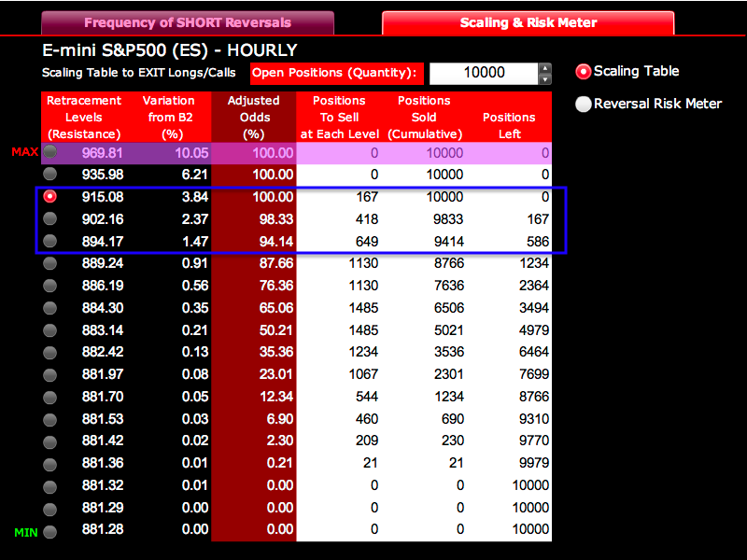The width and height of the screenshot is (747, 560).
Task: Choose the 894.17 resistance level
Action: [49, 242]
